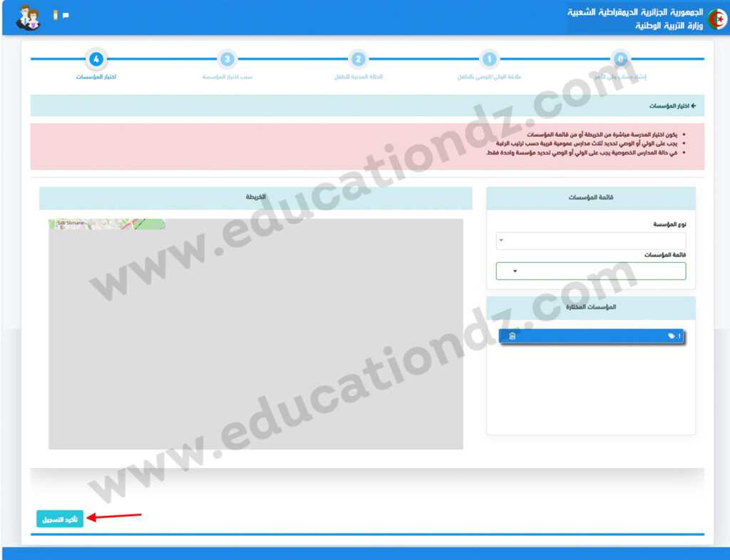The height and width of the screenshot is (560, 730).
Task: Go to step 4 circle اختيار المؤسسات
Action: point(96,59)
